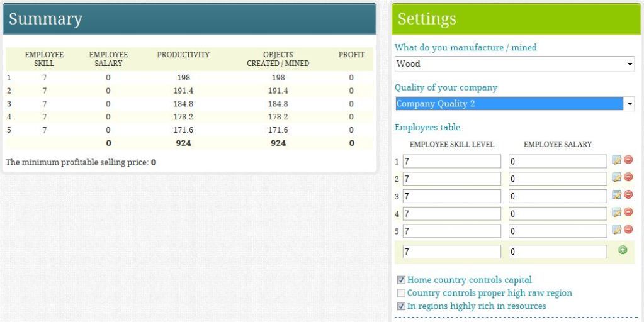
Task: Remove employee 5 with red minus icon
Action: (628, 230)
